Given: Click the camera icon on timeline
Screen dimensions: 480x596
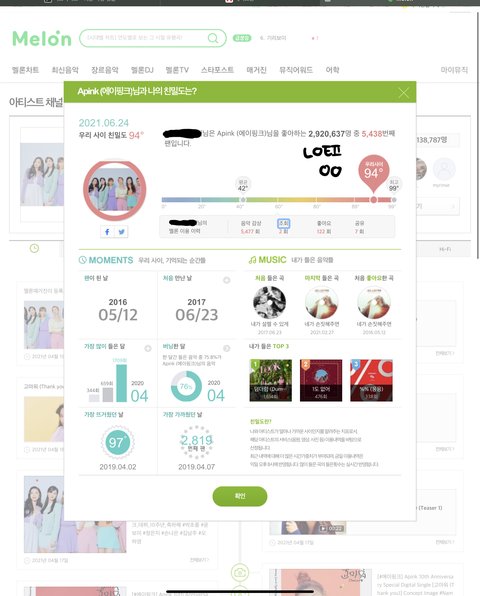Looking at the screenshot, I should (x=240, y=572).
